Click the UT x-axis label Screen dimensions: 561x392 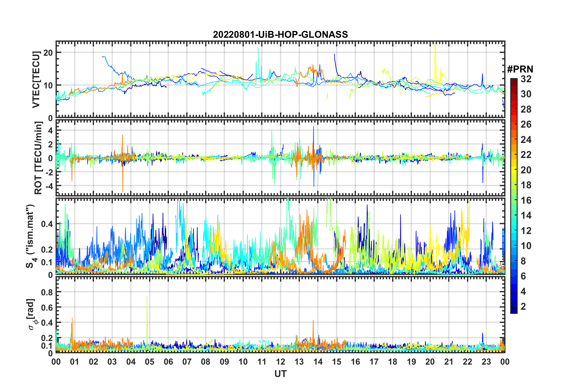click(x=280, y=374)
